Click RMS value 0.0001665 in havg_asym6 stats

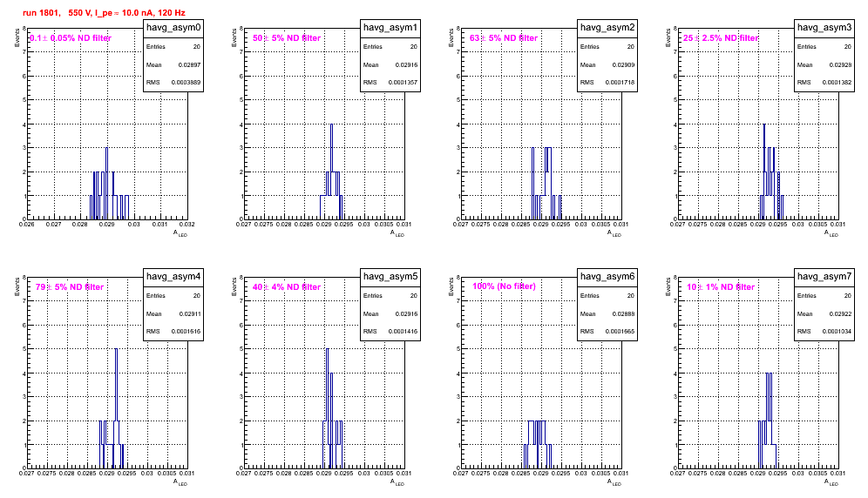(x=620, y=332)
